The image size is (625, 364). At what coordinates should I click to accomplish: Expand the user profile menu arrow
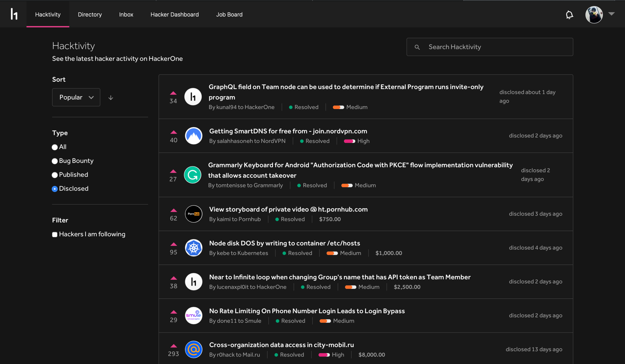(x=612, y=14)
